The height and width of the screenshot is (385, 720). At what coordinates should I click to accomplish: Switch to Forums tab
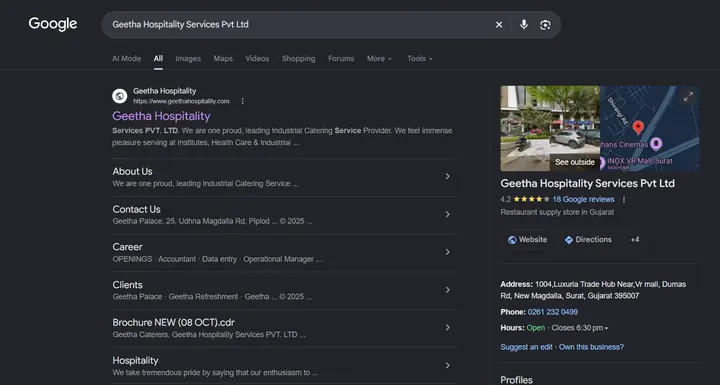click(x=341, y=59)
